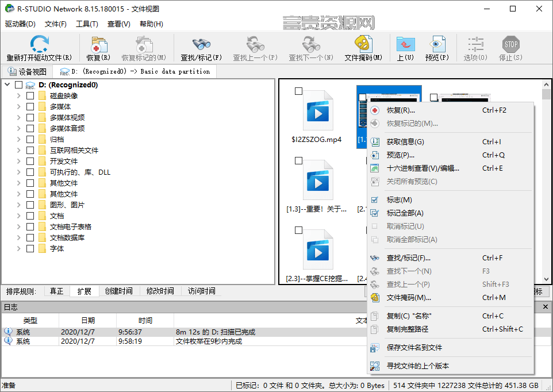Switch to the 设备视图 tab
Viewport: 553px width, 392px height.
pyautogui.click(x=28, y=72)
